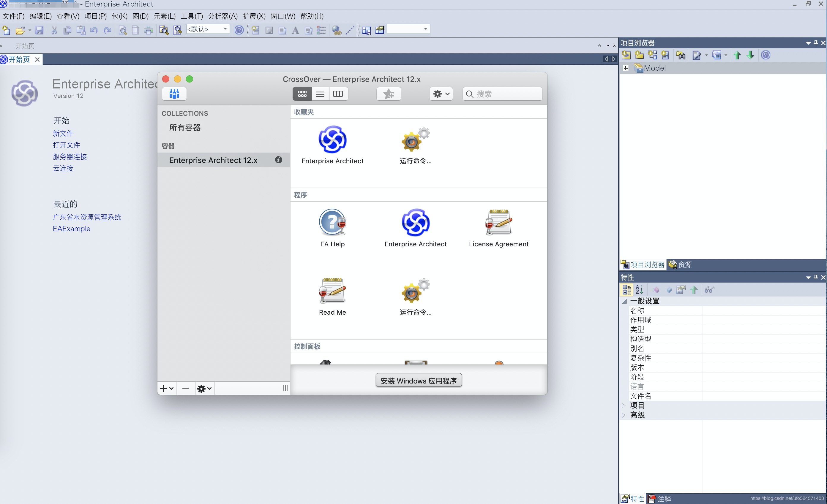Screen dimensions: 827x504
Task: Open the Run Command icon in favorites
Action: (x=416, y=145)
